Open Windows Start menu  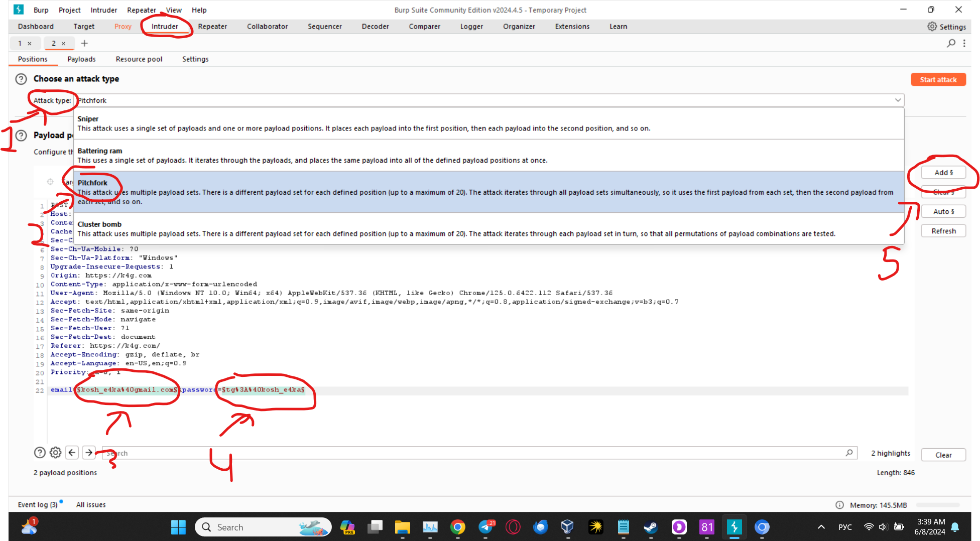point(178,527)
